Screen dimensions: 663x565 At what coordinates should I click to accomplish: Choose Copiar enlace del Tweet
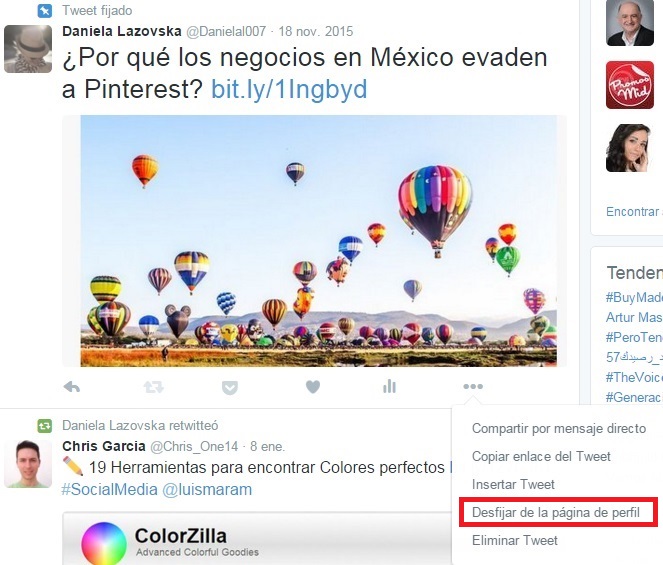(541, 456)
